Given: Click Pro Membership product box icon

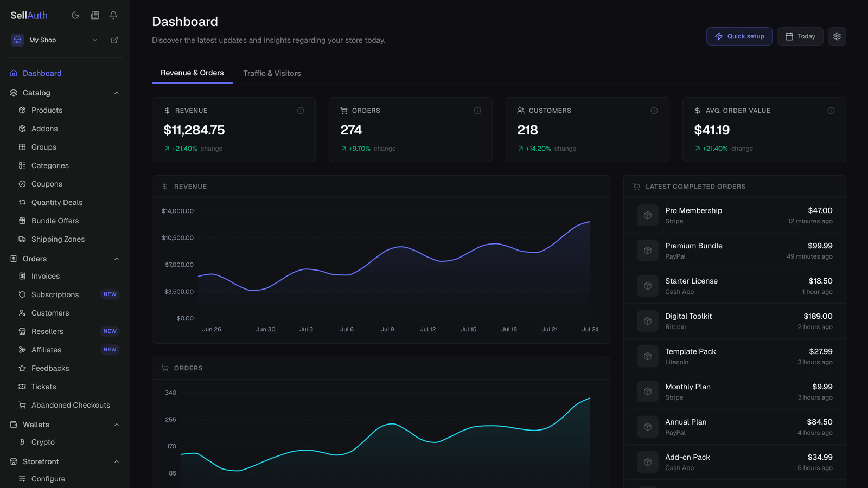Looking at the screenshot, I should [648, 215].
